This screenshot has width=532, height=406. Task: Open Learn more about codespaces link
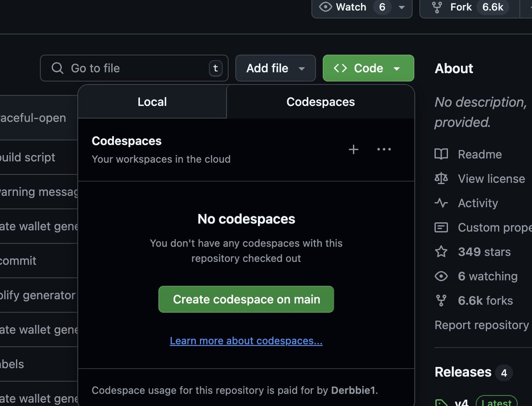[246, 341]
